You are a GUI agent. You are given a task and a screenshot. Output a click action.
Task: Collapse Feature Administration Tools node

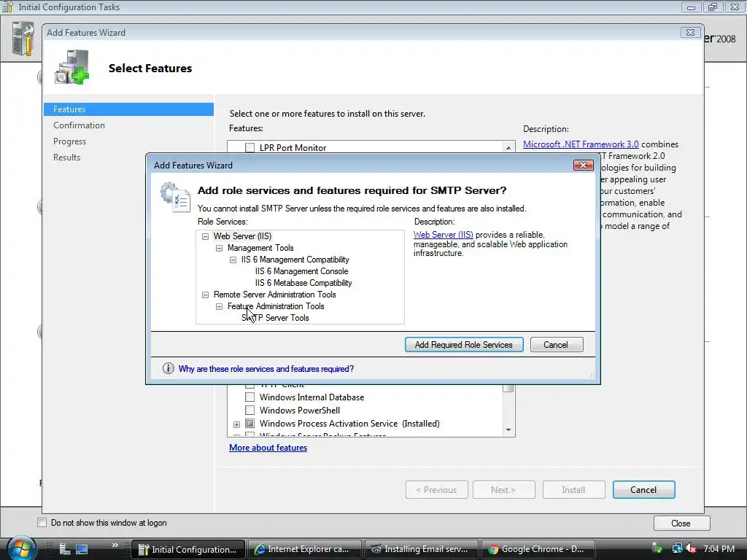(219, 307)
